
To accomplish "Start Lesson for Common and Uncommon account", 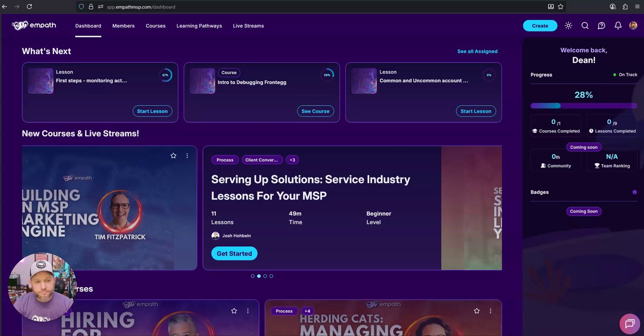I will point(476,111).
